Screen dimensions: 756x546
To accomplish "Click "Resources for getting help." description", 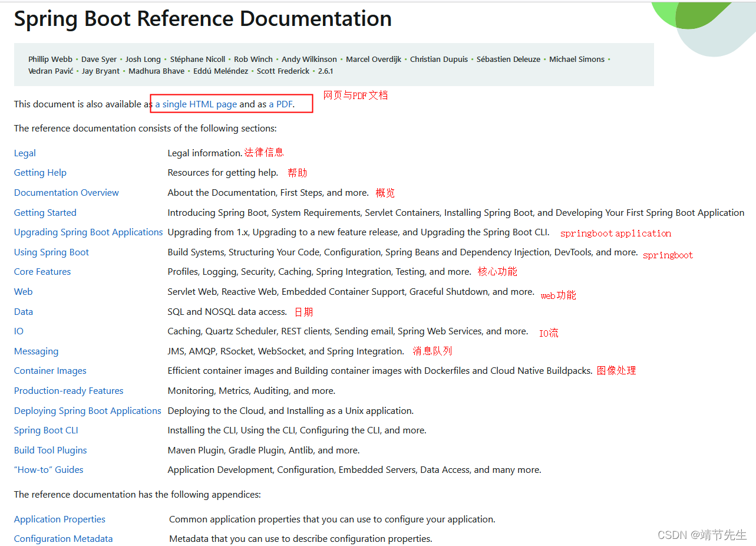I will pyautogui.click(x=223, y=173).
